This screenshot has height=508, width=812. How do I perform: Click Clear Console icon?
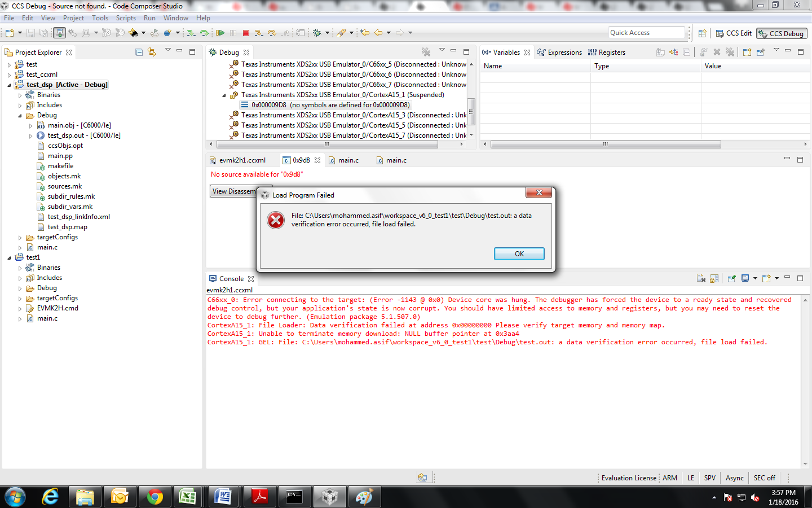701,278
